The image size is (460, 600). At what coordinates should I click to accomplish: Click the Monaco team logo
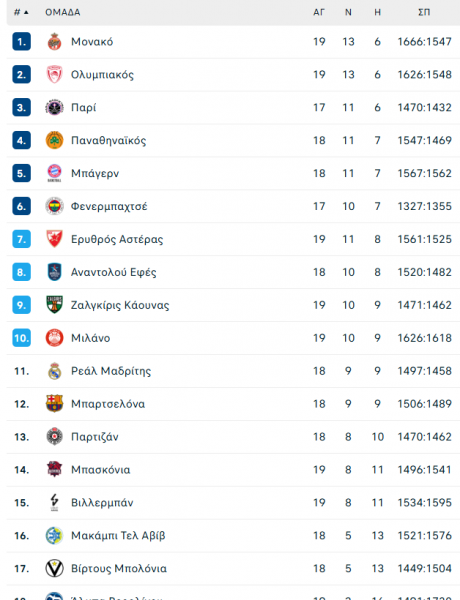54,41
